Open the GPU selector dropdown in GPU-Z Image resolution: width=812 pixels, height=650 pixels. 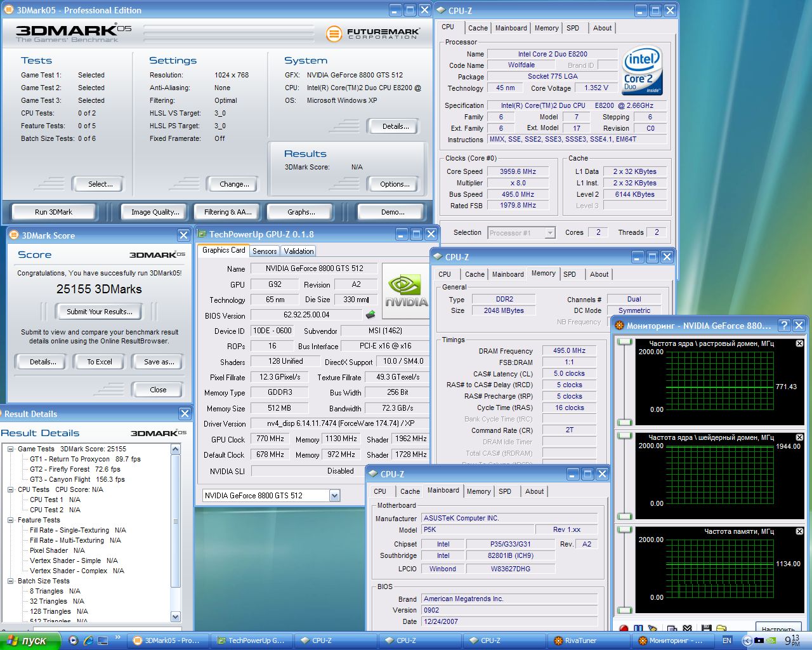(334, 496)
